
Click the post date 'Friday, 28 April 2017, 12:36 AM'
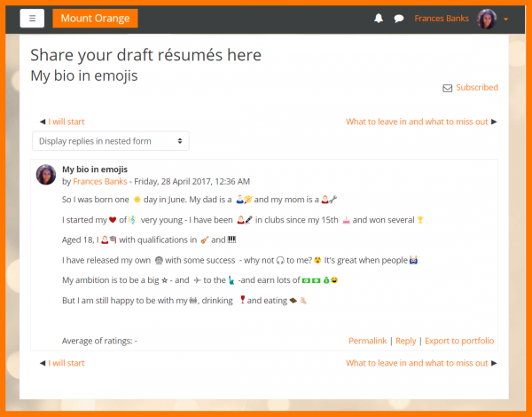[192, 181]
